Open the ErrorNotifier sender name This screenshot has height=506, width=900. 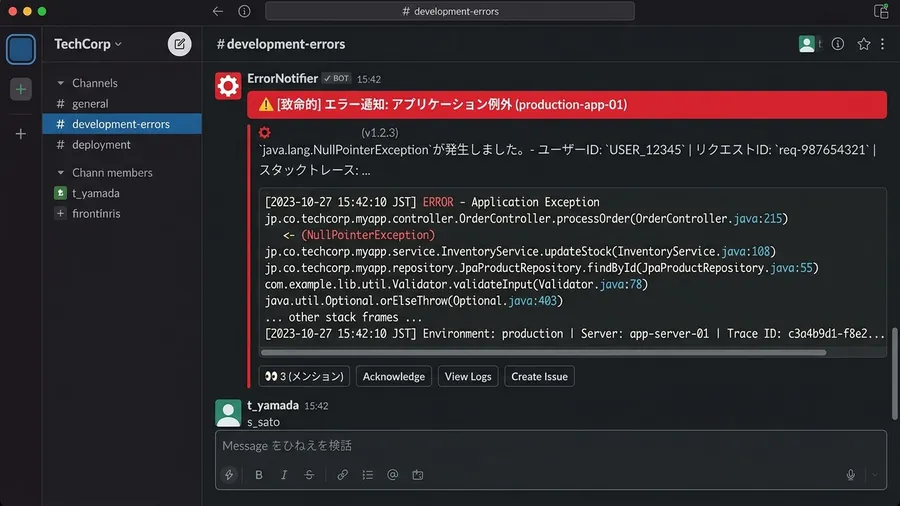(282, 79)
